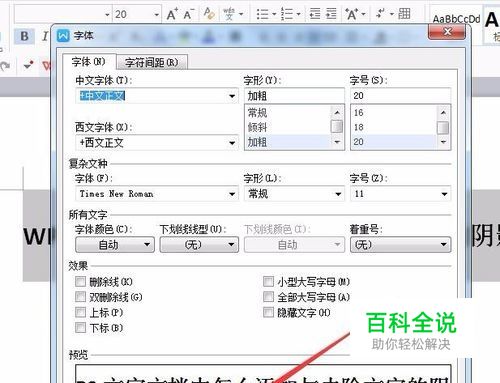Image resolution: width=500 pixels, height=383 pixels.
Task: Open the ribbon font name dropdown arrow
Action: click(x=107, y=15)
